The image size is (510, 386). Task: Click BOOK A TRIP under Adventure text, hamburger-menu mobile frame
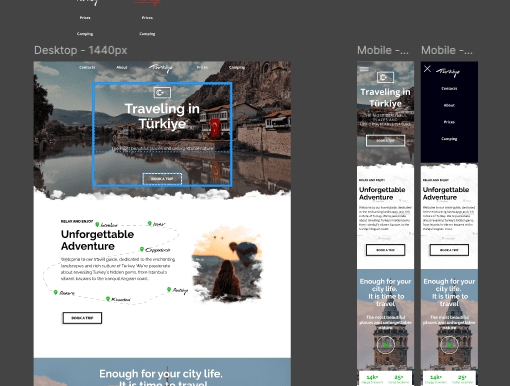point(386,250)
